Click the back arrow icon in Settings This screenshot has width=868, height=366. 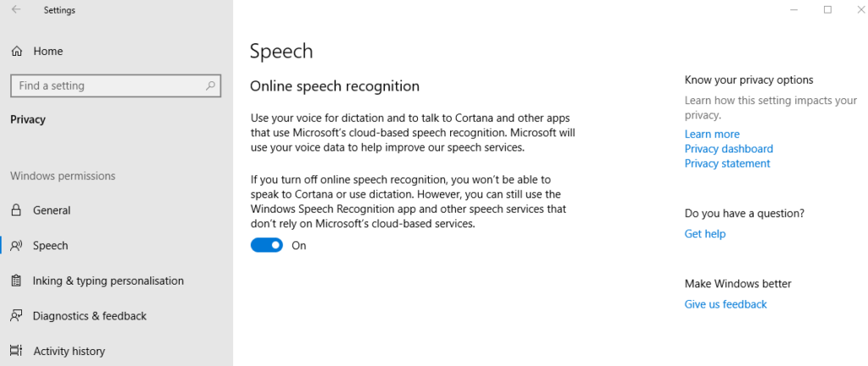(x=16, y=9)
